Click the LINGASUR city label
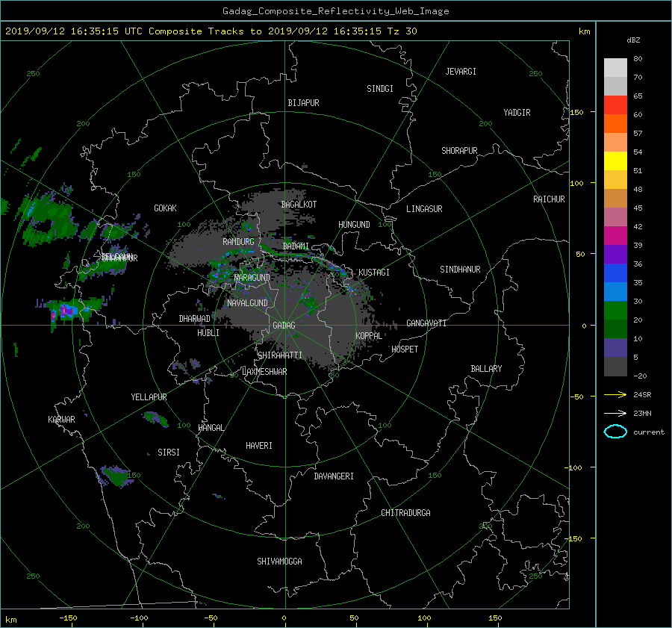 [x=424, y=209]
